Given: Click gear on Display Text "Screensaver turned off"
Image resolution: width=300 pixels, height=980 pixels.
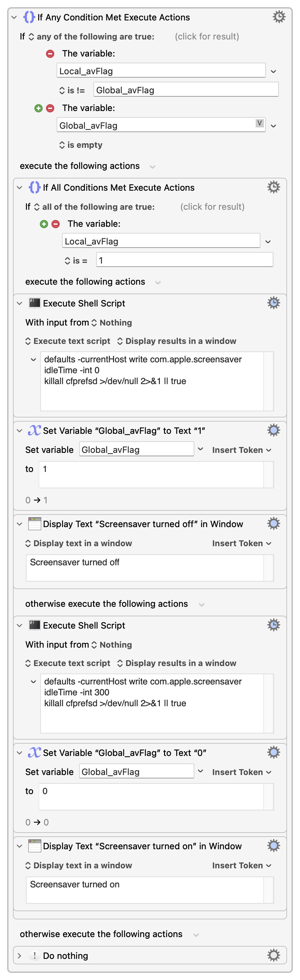Looking at the screenshot, I should (x=273, y=523).
